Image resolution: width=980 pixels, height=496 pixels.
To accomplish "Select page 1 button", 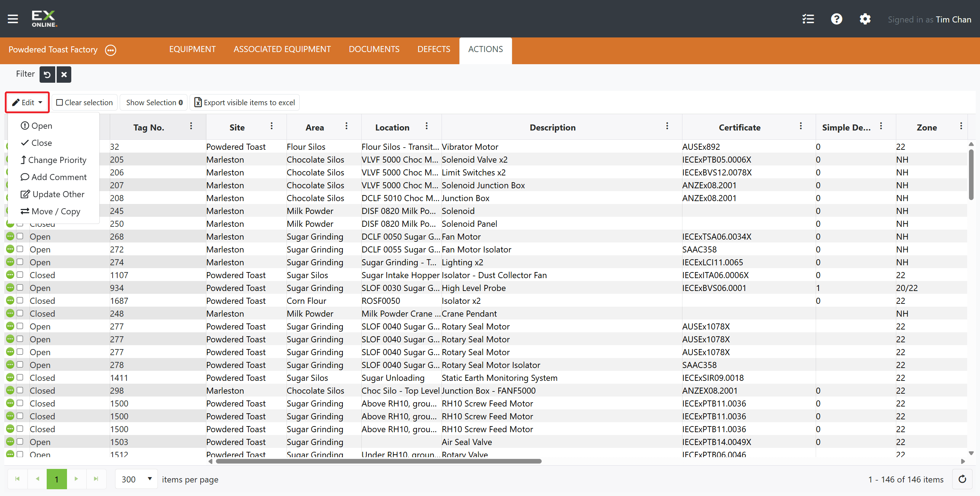I will pos(57,479).
